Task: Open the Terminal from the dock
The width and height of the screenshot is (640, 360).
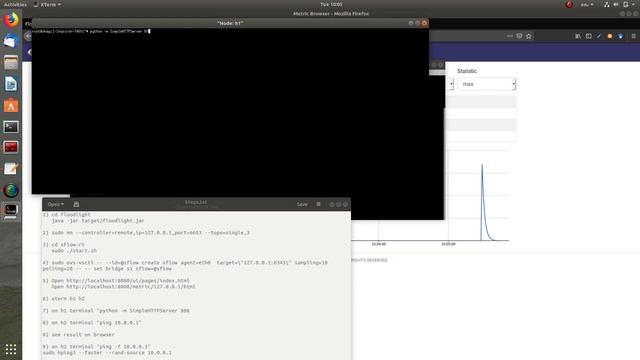Action: (11, 127)
